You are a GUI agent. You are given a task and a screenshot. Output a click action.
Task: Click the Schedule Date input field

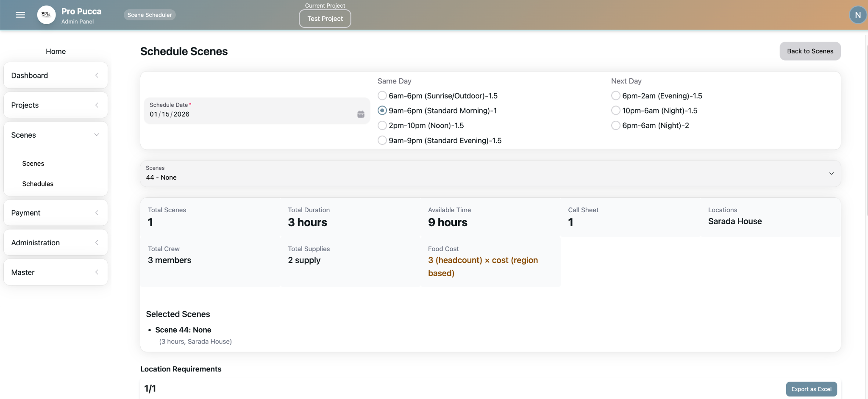[x=250, y=114]
